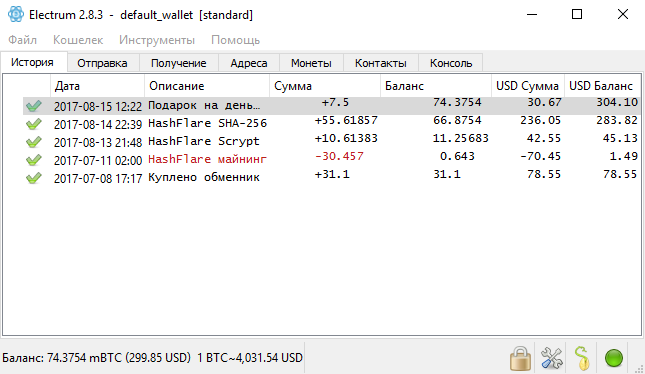Sort by the Сумма column header
645x374 pixels.
point(325,86)
